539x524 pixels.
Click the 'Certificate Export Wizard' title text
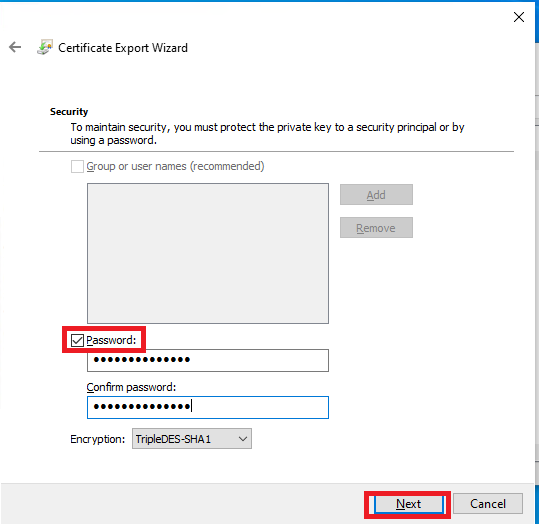[123, 48]
